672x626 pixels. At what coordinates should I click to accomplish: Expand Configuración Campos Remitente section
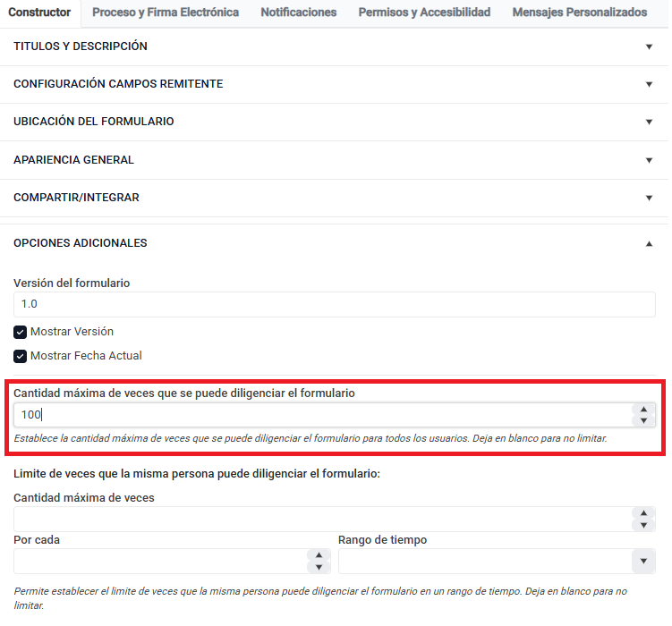(x=649, y=84)
